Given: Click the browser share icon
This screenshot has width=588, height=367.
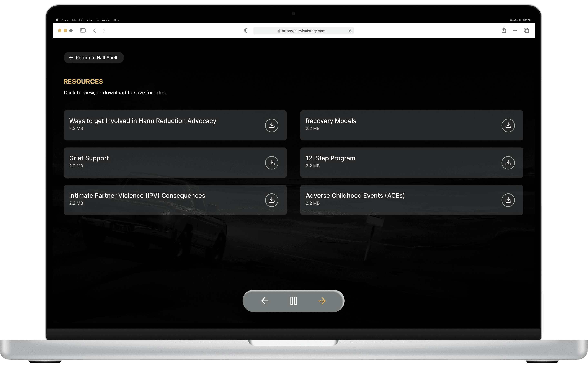Looking at the screenshot, I should [503, 30].
